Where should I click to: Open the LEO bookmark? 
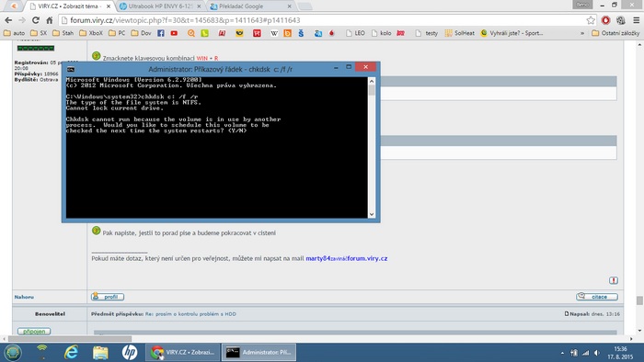click(355, 33)
